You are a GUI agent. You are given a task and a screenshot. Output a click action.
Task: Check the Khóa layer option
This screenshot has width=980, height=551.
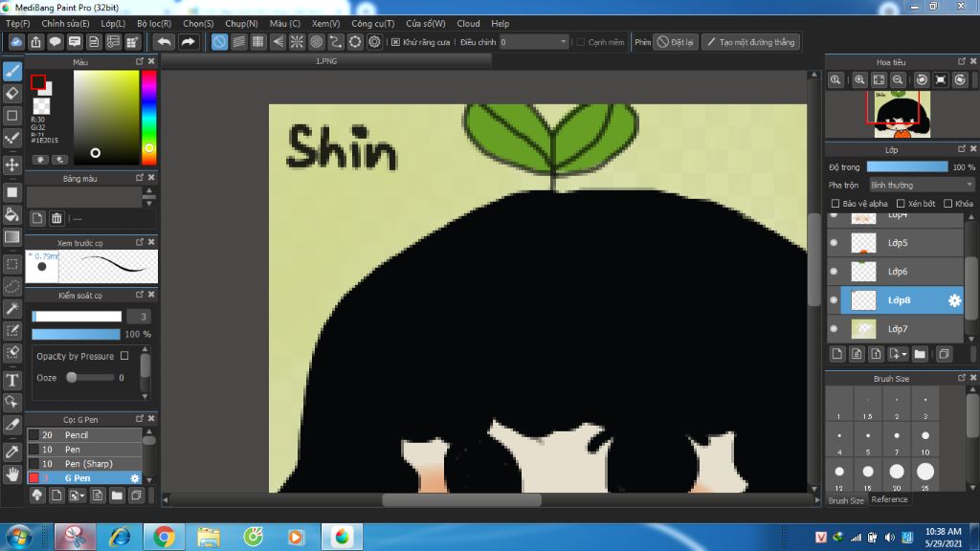948,204
